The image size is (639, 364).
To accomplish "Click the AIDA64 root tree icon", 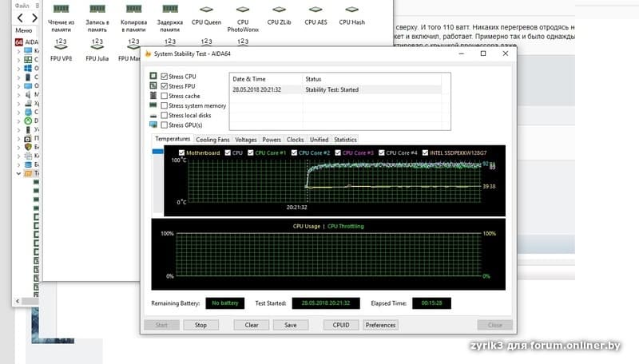I will pos(18,42).
